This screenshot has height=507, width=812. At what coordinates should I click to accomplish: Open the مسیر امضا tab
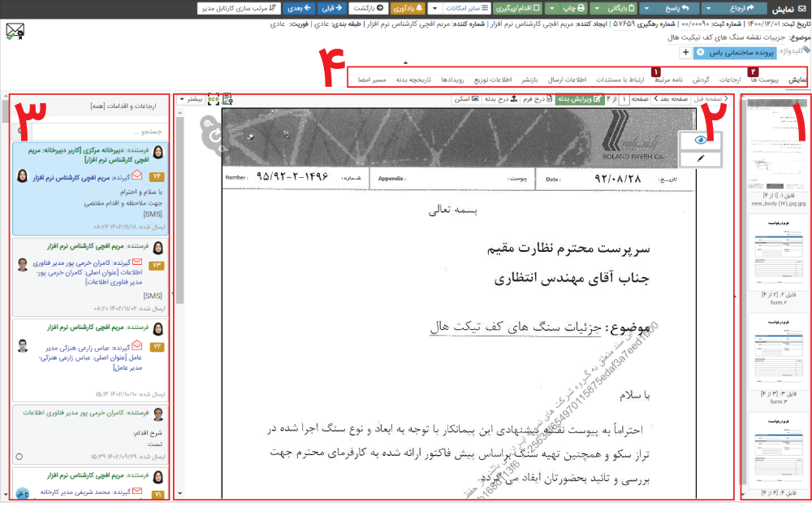click(x=372, y=79)
